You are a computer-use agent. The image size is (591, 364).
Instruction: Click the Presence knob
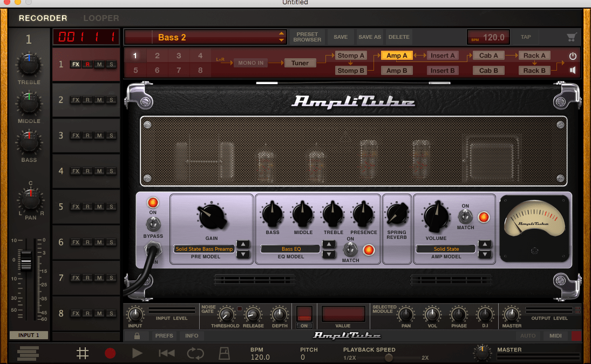tap(363, 214)
